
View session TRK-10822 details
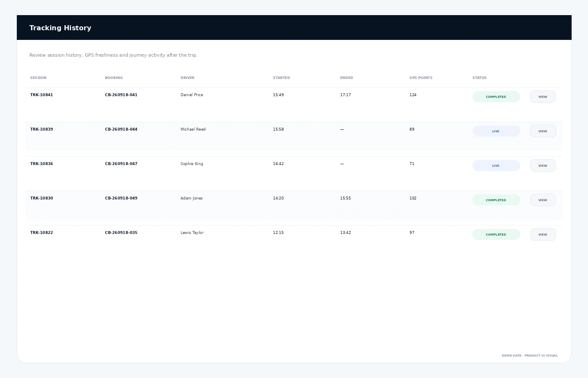pos(543,234)
